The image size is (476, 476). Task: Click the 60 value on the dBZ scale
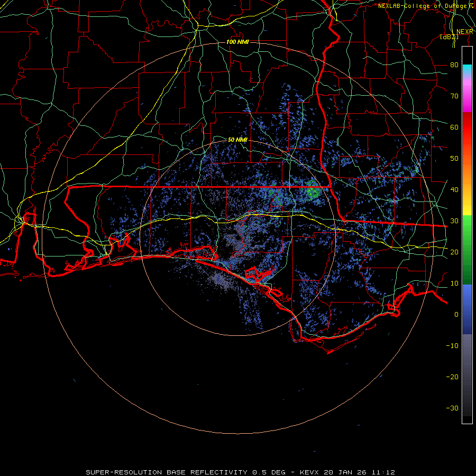pos(454,127)
